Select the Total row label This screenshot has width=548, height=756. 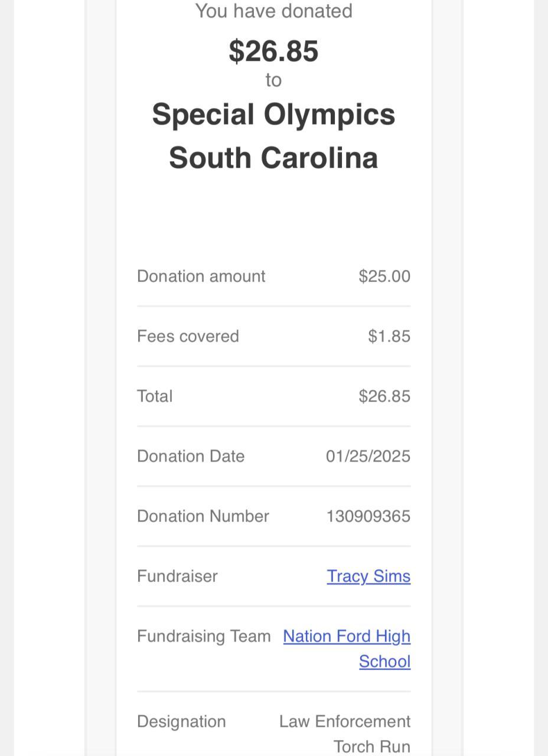click(x=155, y=396)
